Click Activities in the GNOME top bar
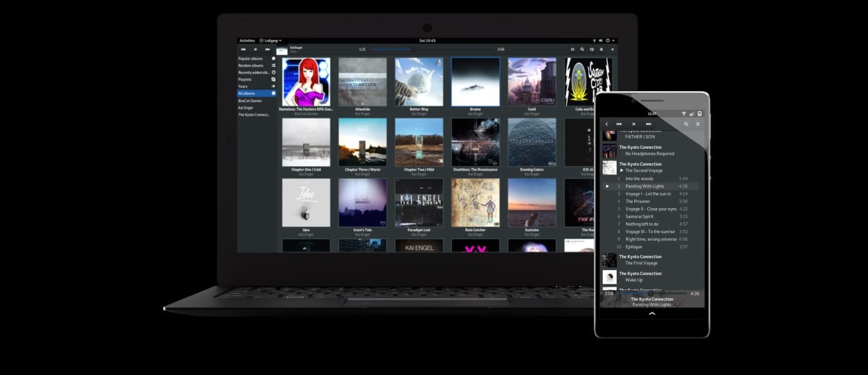 (246, 40)
